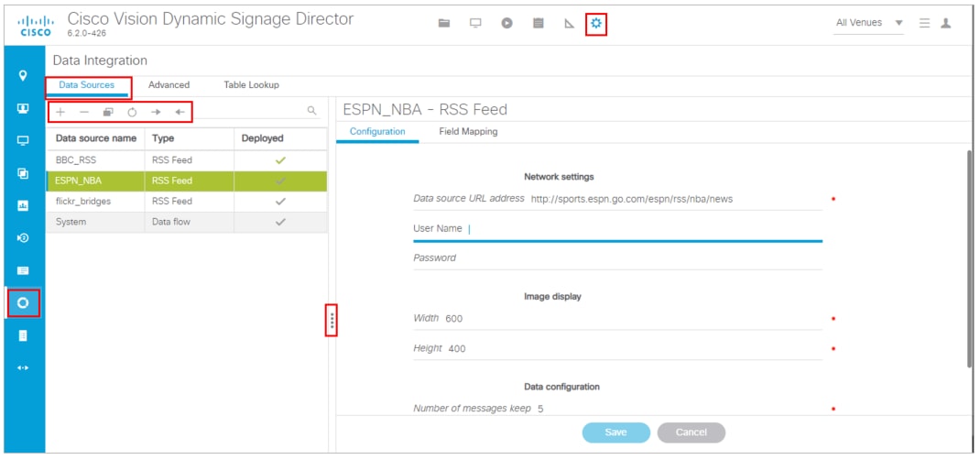The image size is (980, 460).
Task: Click the Deployed checkmark for flickr_bridges
Action: pyautogui.click(x=280, y=202)
